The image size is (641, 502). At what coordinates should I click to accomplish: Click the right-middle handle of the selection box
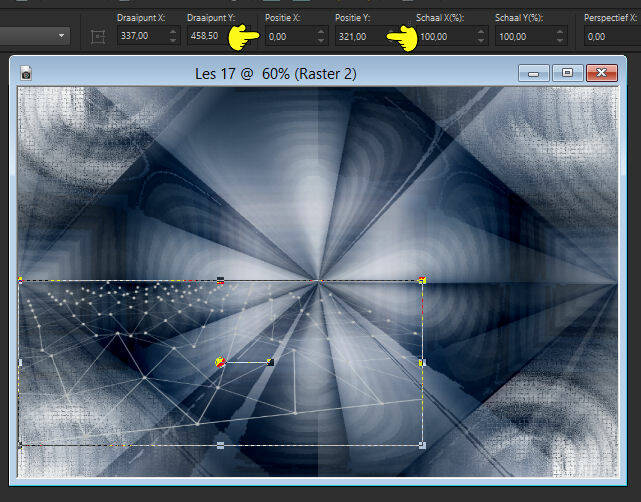pyautogui.click(x=422, y=363)
